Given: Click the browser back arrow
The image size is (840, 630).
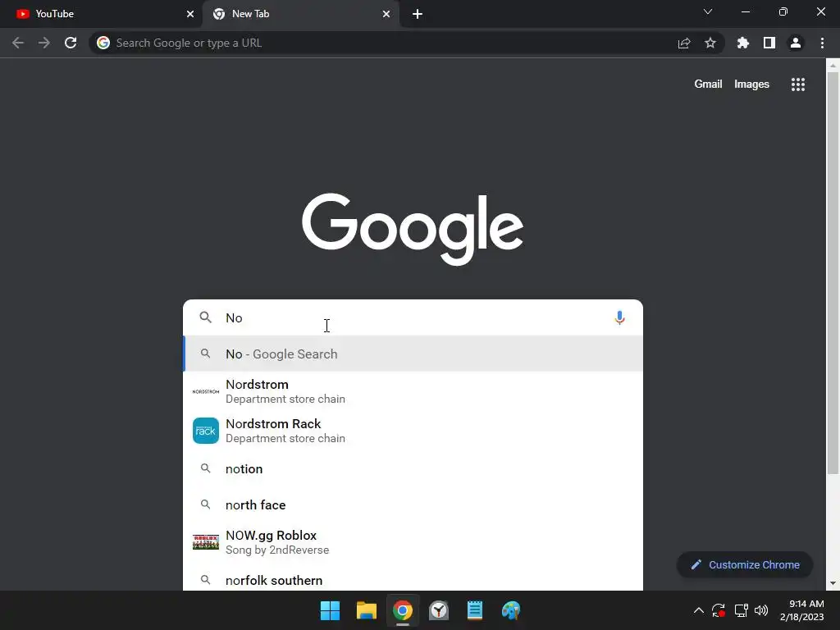Looking at the screenshot, I should click(x=18, y=43).
